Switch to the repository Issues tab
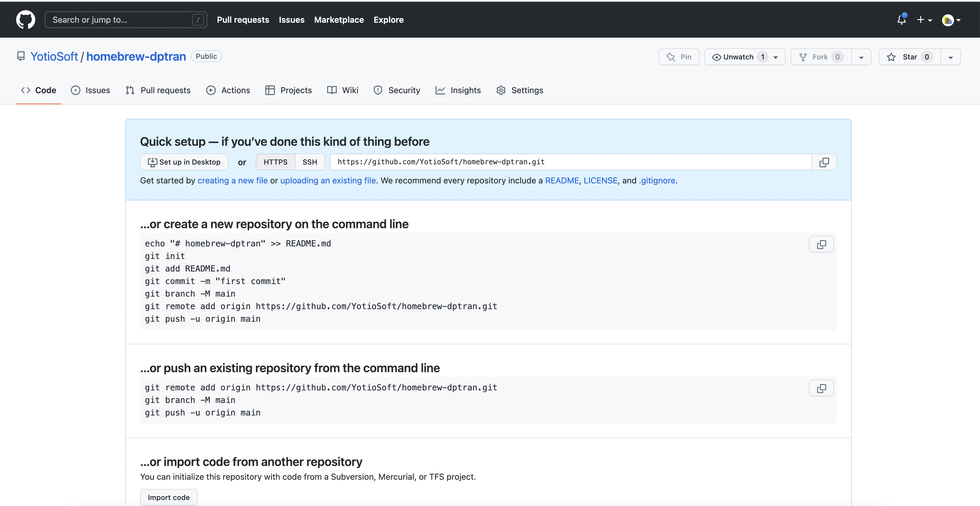The width and height of the screenshot is (980, 506). click(91, 90)
